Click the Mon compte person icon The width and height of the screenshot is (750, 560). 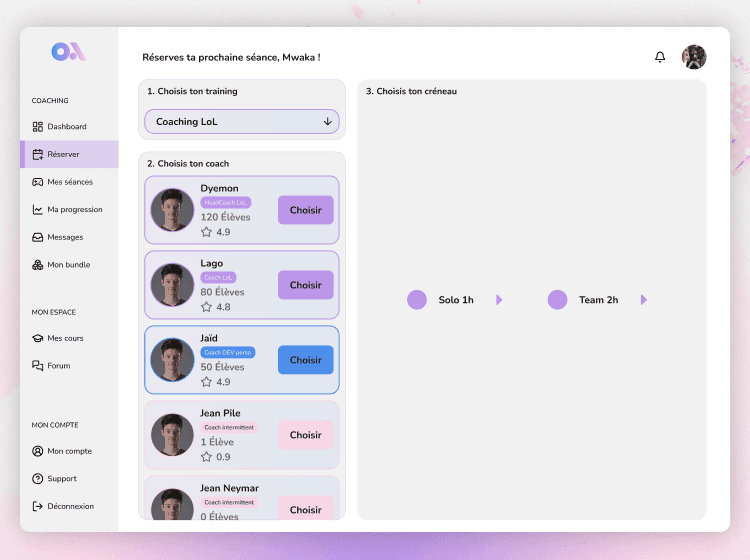[x=38, y=451]
